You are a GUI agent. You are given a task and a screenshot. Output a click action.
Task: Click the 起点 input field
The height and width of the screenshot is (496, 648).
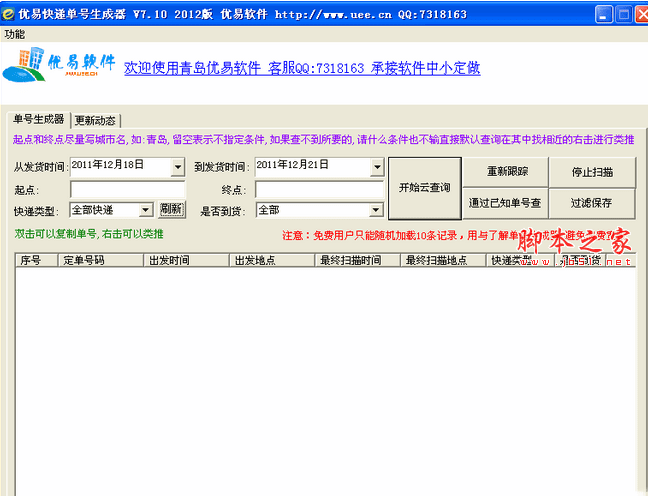pos(128,190)
